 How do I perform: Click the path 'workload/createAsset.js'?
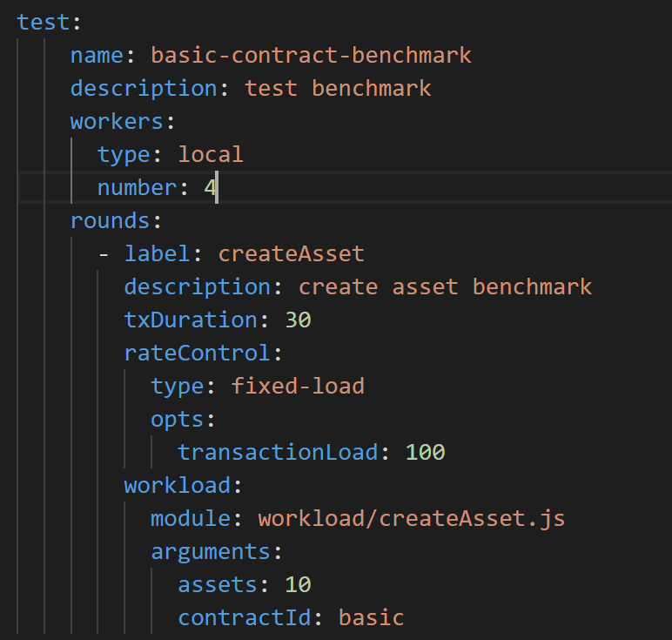412,519
